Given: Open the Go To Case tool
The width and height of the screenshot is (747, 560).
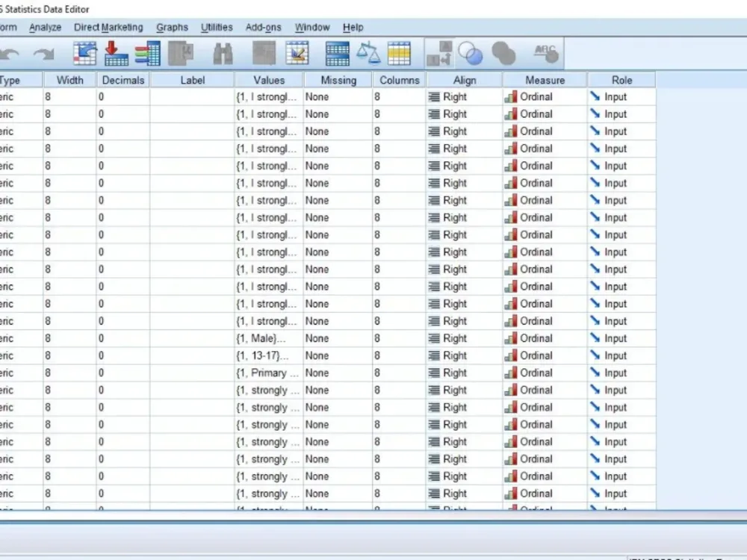Looking at the screenshot, I should 84,52.
